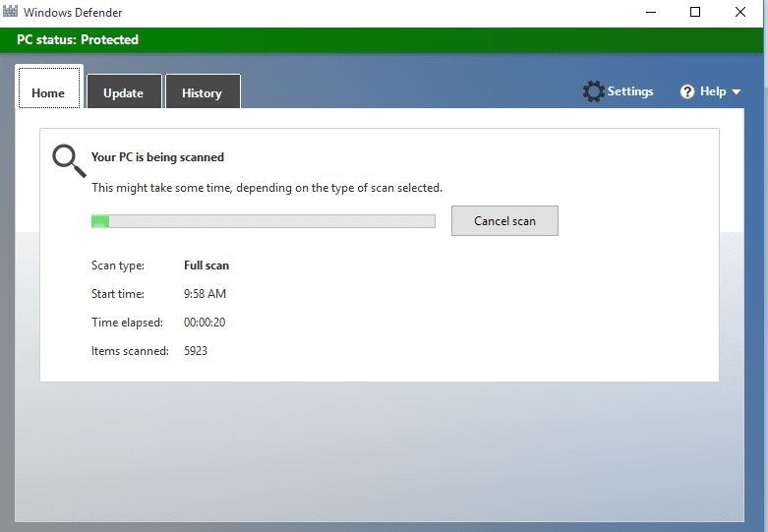Viewport: 768px width, 532px height.
Task: Click the 00:00:20 elapsed time value
Action: pos(205,323)
